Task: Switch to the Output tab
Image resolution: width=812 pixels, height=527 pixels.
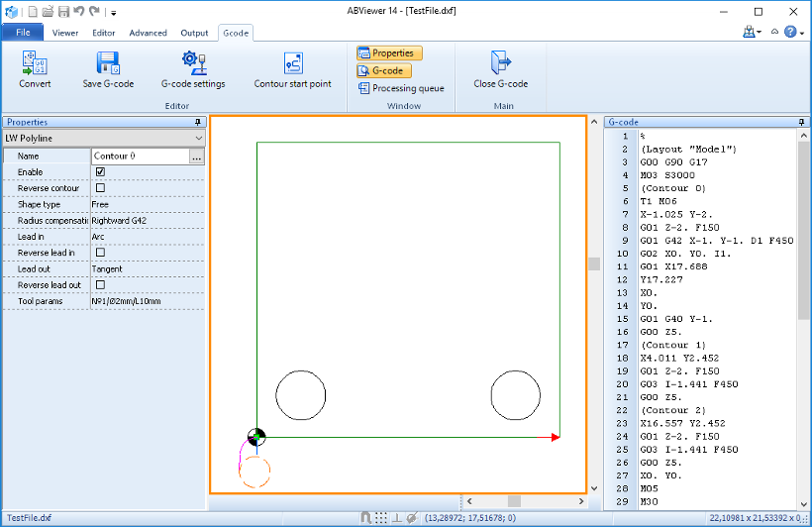Action: click(x=194, y=33)
